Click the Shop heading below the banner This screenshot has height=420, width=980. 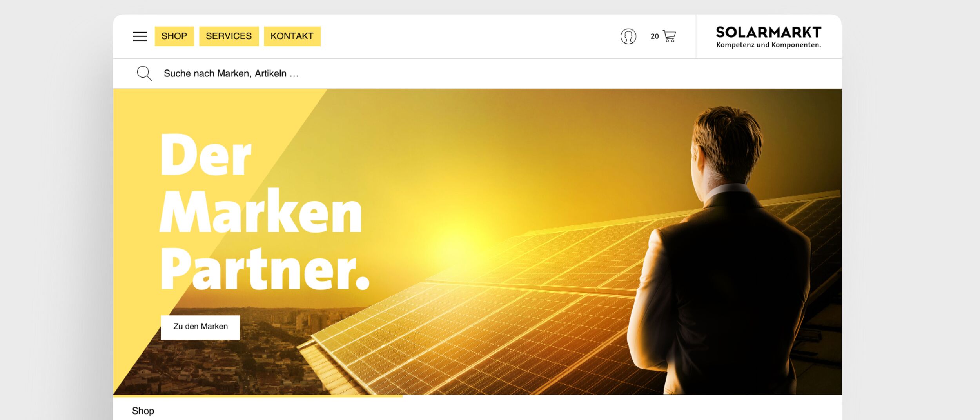click(x=143, y=411)
